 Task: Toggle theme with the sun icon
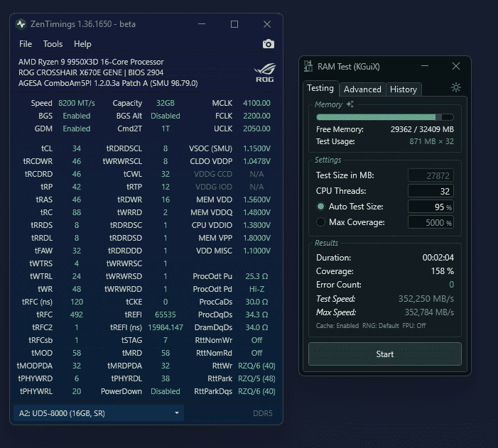tap(456, 87)
